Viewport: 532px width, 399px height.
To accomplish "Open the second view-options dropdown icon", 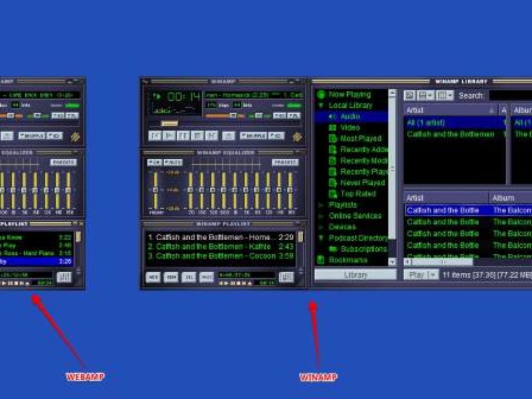I will [x=425, y=95].
